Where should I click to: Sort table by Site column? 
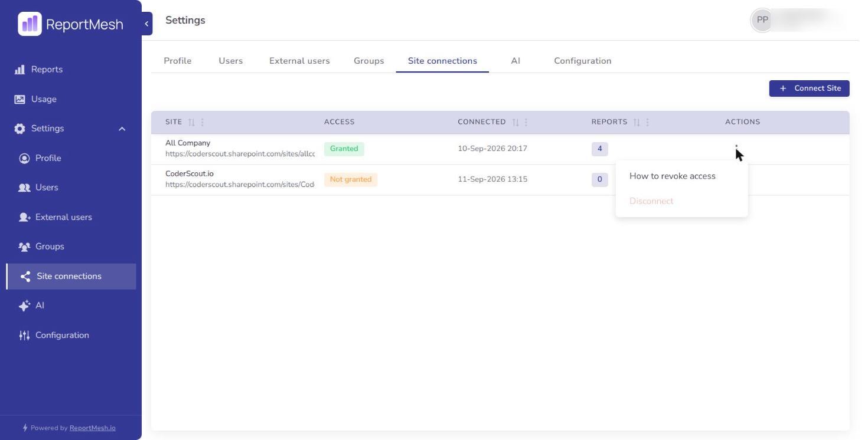point(191,122)
